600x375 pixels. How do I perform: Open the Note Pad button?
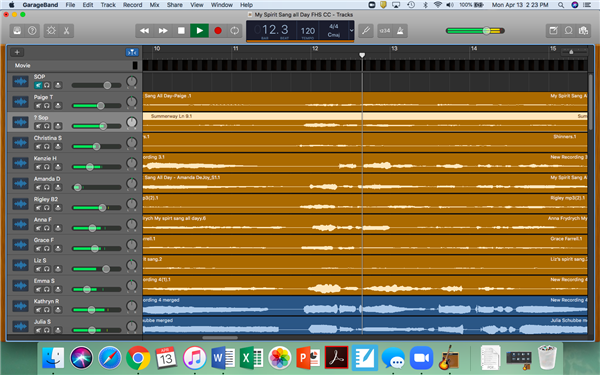click(553, 31)
